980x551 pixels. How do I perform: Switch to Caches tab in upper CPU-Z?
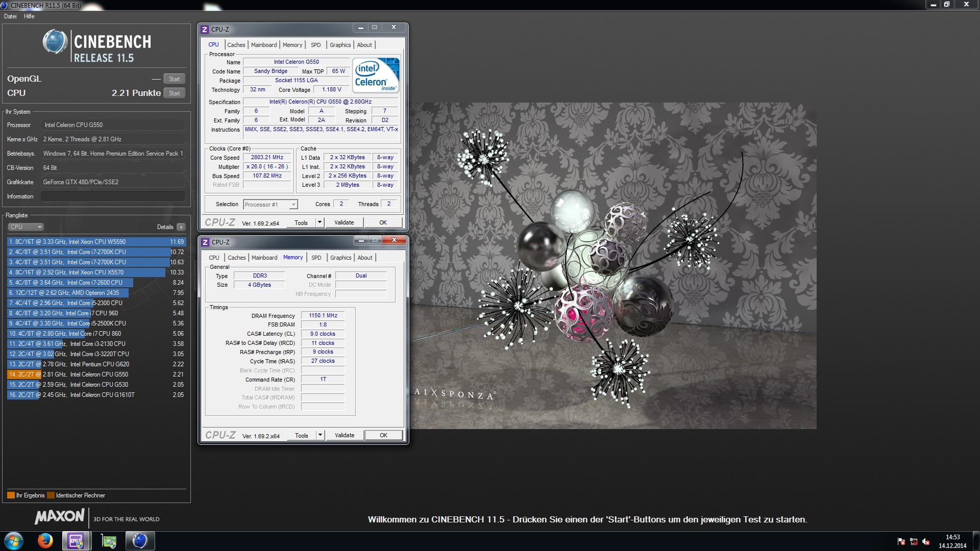[236, 45]
